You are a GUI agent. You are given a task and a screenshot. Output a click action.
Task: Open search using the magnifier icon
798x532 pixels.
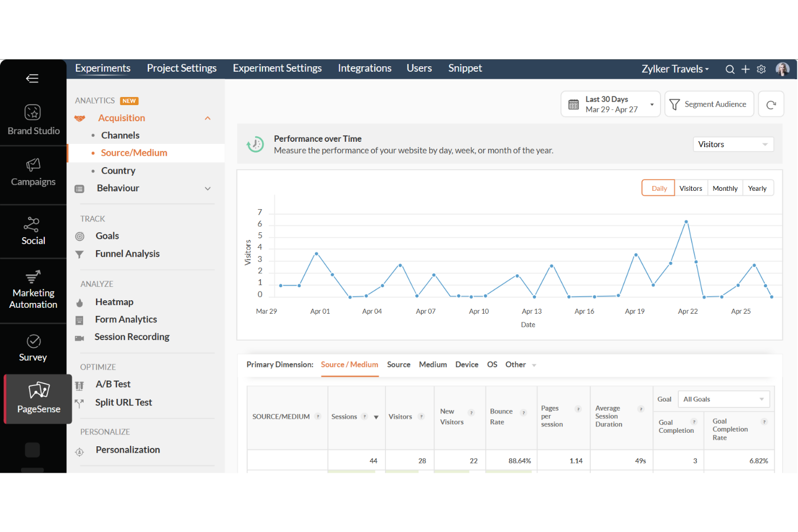[x=730, y=69]
